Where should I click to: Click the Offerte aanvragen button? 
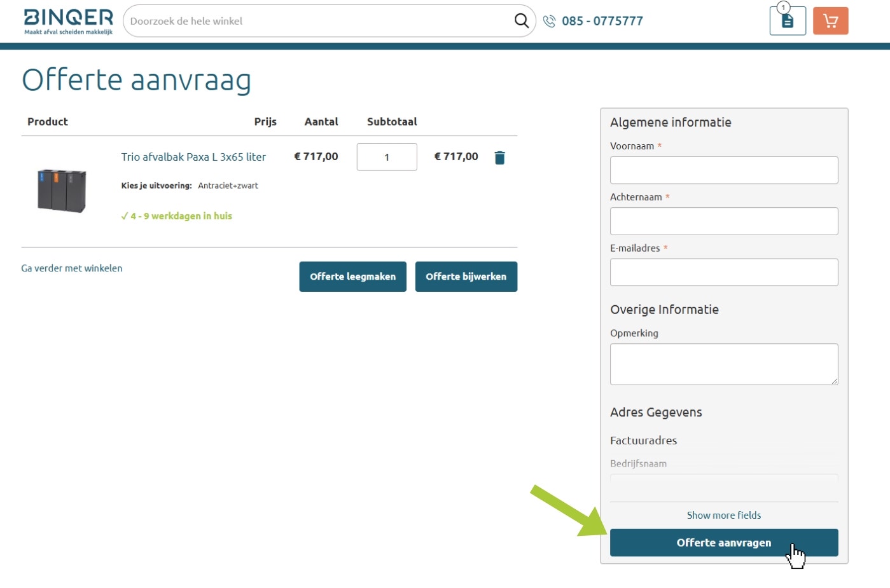point(723,542)
